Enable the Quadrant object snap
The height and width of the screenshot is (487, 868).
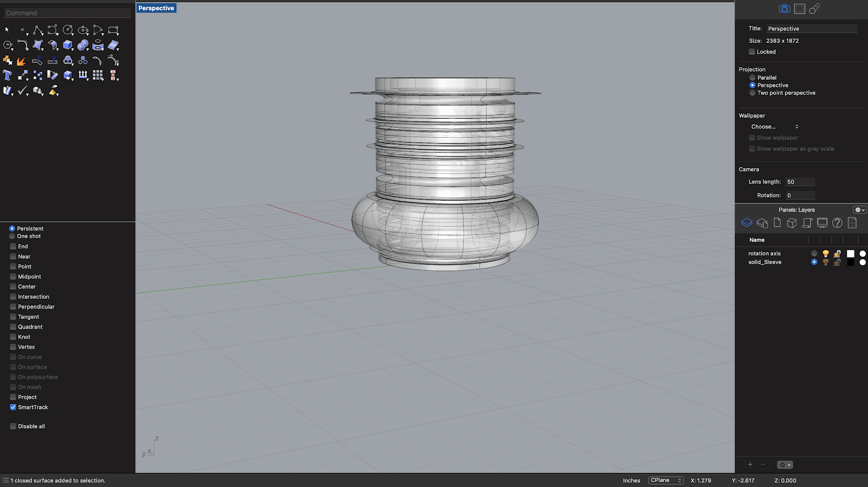[x=13, y=327]
